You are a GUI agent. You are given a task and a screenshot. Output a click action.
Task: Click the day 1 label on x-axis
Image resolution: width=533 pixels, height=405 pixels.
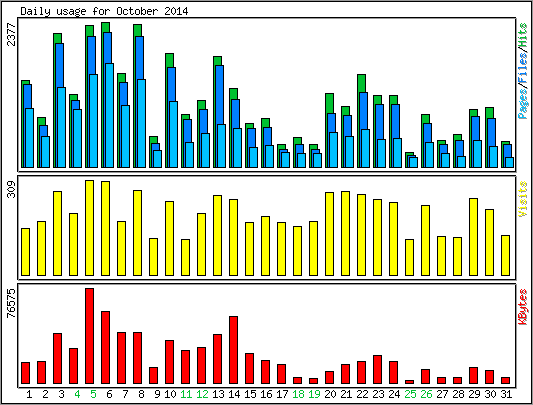[x=29, y=394]
